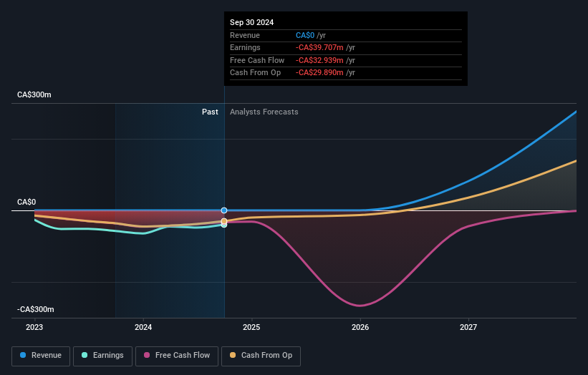The height and width of the screenshot is (375, 588).
Task: Click the Sep 30 2024 tooltip date
Action: click(251, 22)
